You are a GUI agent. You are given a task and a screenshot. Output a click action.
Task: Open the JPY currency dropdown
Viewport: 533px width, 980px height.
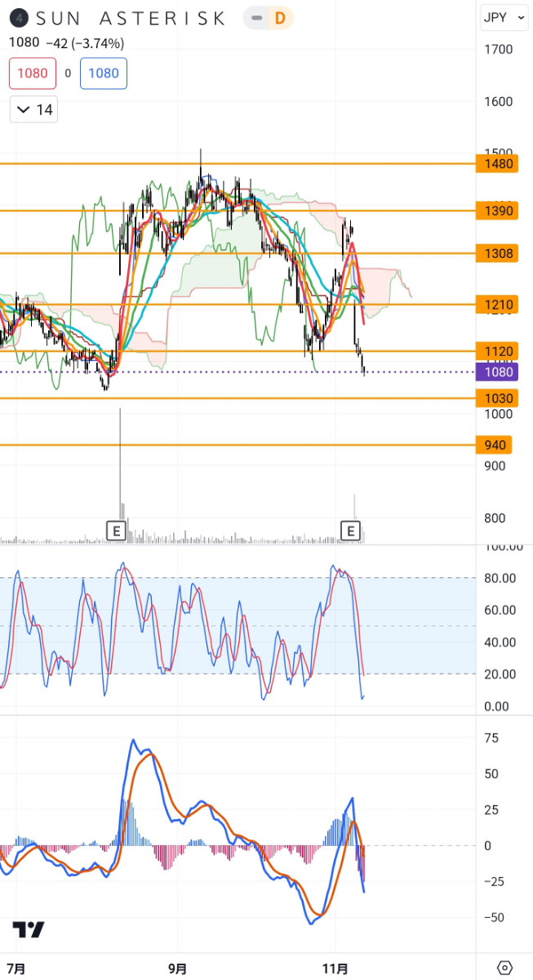[504, 18]
